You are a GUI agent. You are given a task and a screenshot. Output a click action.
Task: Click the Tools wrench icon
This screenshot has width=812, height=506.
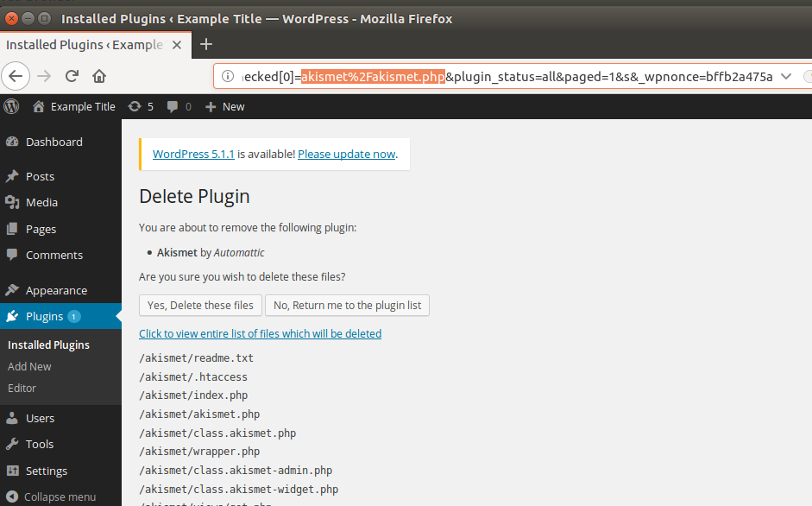(12, 444)
